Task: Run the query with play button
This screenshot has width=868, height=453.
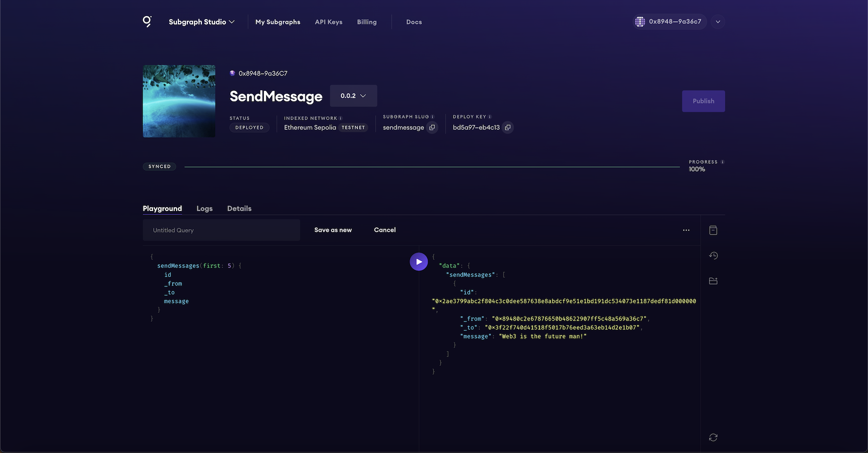Action: pyautogui.click(x=418, y=262)
